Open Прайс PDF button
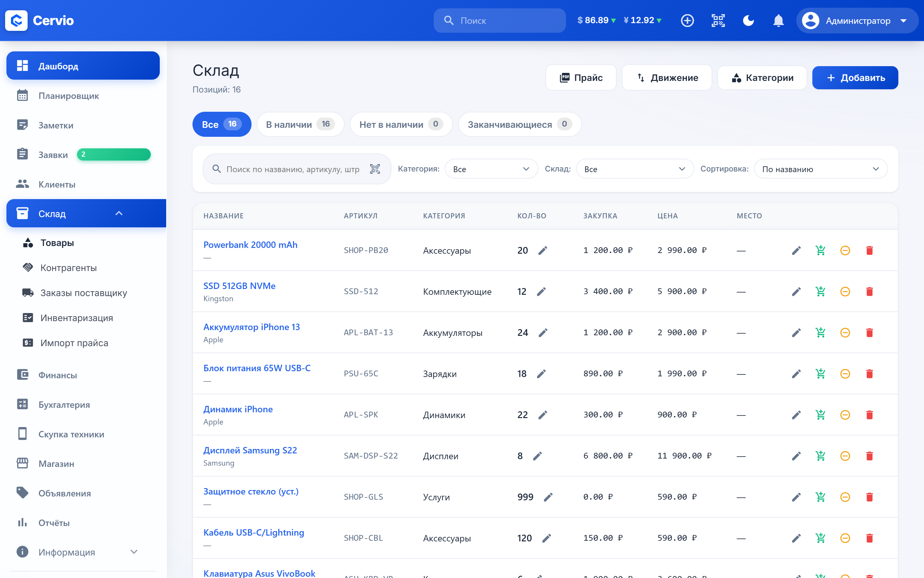 click(581, 78)
